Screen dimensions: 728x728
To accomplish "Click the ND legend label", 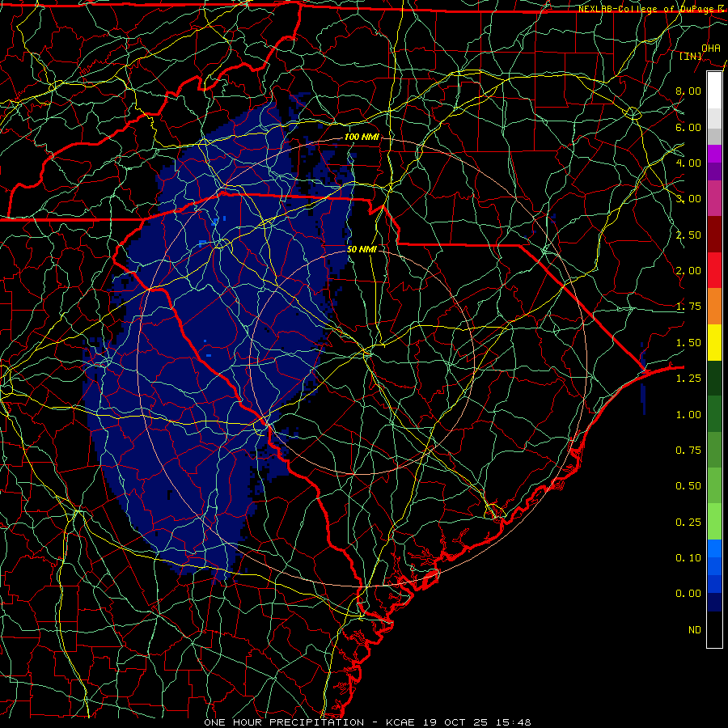I will click(x=695, y=630).
